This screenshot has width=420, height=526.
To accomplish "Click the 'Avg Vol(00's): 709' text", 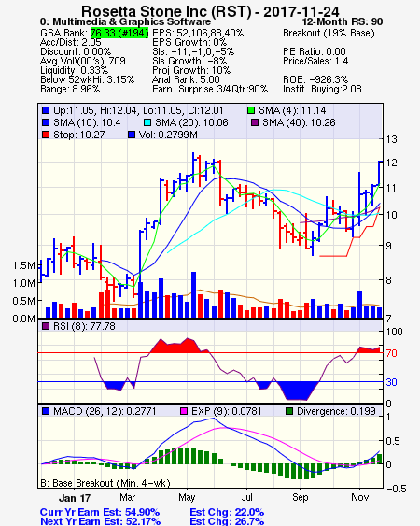I will coord(83,61).
